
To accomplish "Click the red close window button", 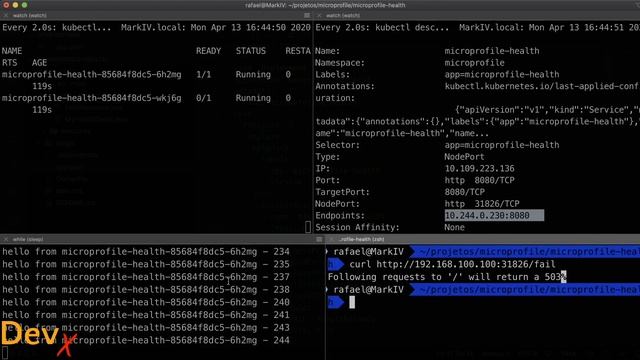I will 6,5.
